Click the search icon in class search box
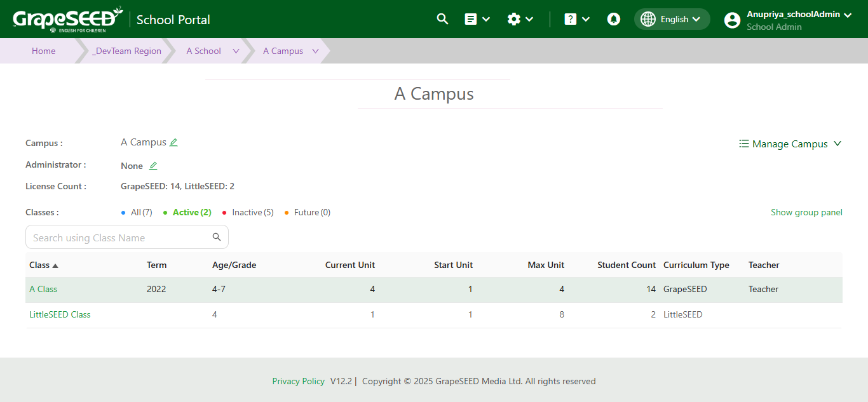The width and height of the screenshot is (868, 402). click(x=217, y=237)
